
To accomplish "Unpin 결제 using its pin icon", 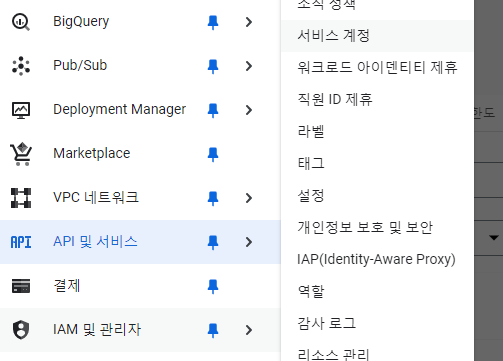I will (x=213, y=286).
